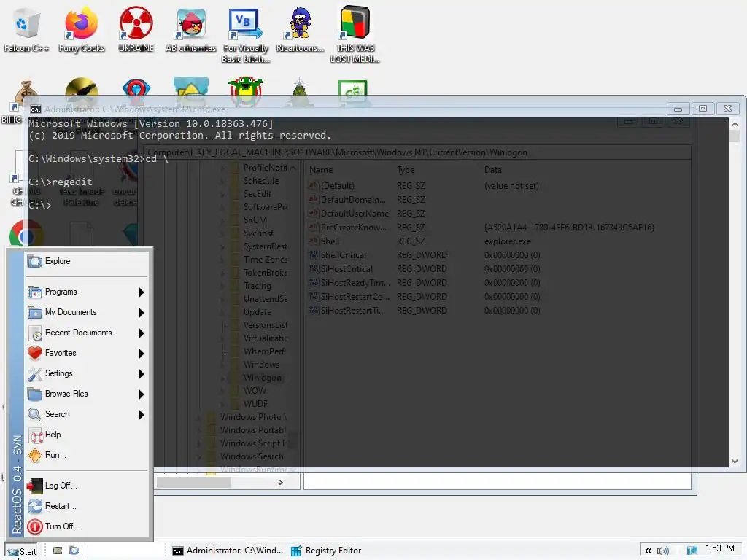Expand Browse Files submenu arrow
The image size is (747, 560).
click(x=141, y=394)
